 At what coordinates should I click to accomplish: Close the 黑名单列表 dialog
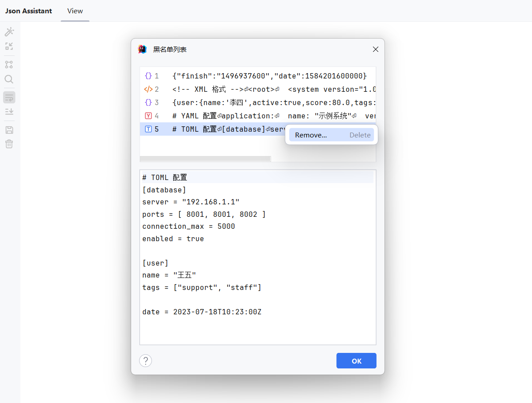[x=375, y=49]
